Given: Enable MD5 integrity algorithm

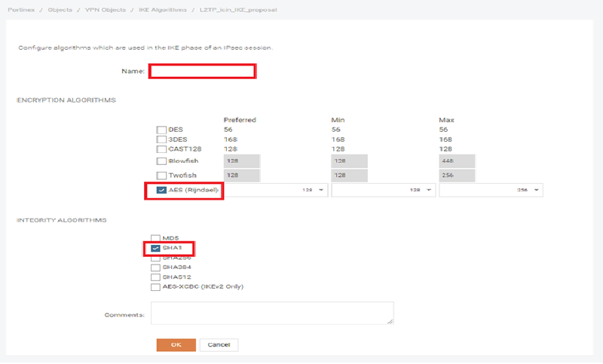Looking at the screenshot, I should [x=156, y=238].
